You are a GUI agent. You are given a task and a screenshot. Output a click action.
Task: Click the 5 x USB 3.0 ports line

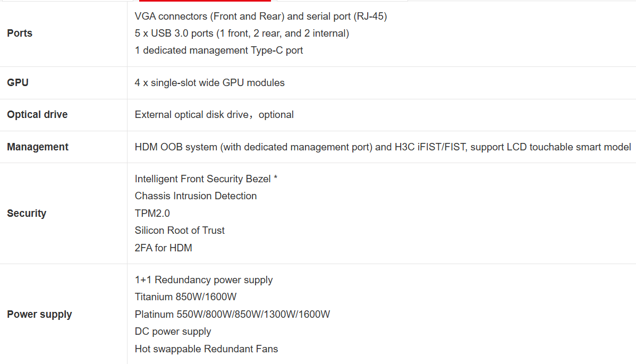click(242, 33)
